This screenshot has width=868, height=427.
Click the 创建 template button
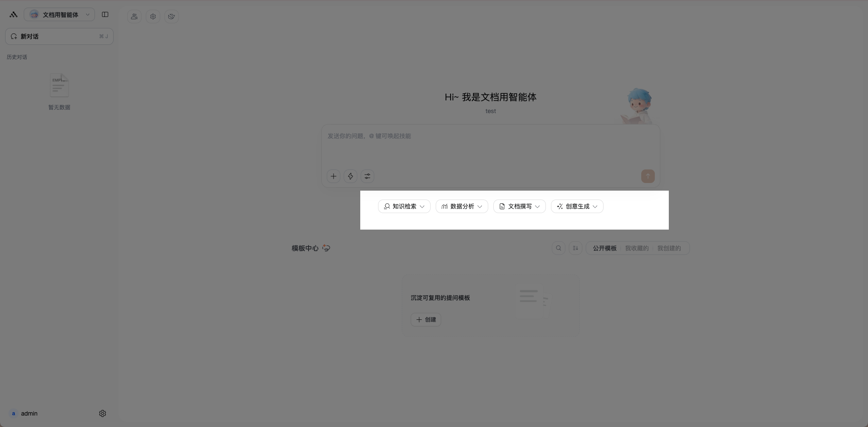[x=426, y=319]
